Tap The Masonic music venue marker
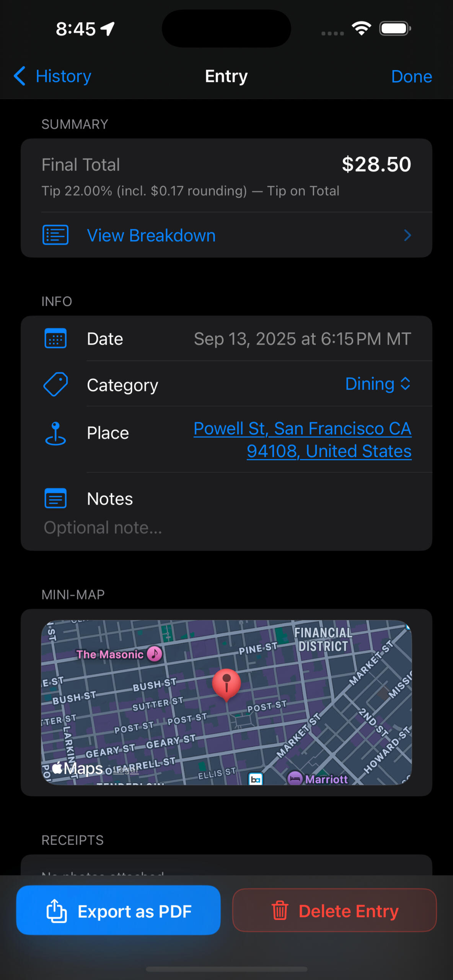The width and height of the screenshot is (453, 980). coord(155,654)
